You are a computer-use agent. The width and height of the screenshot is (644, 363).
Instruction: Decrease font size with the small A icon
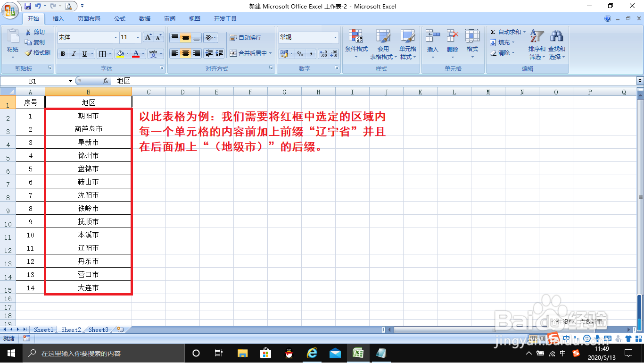[158, 37]
